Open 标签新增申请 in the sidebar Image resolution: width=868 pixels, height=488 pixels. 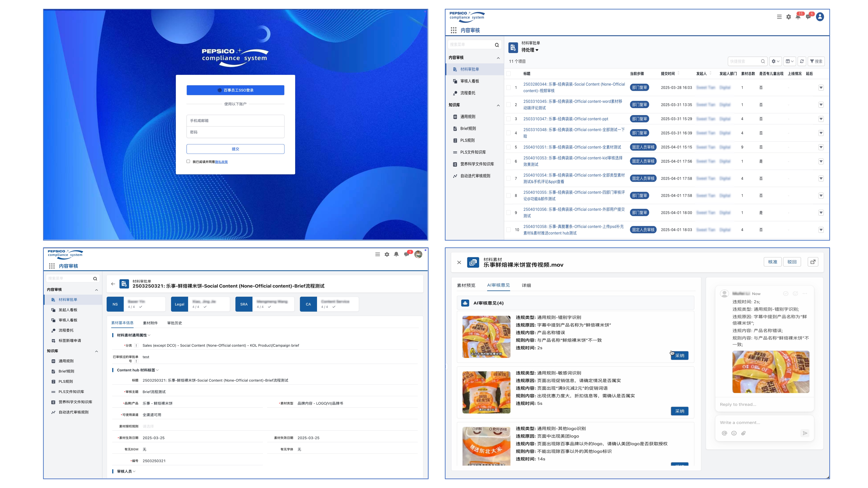pyautogui.click(x=69, y=340)
